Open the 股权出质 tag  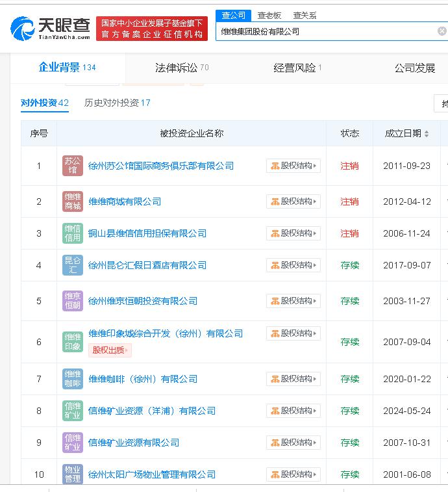point(110,350)
